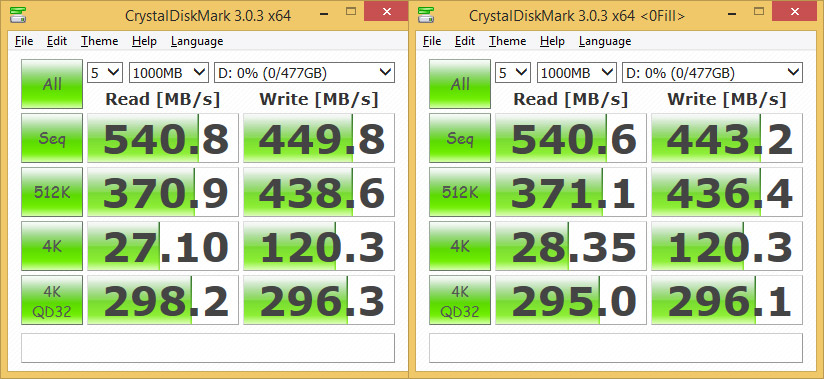
Task: Open File menu in left window
Action: tap(24, 41)
